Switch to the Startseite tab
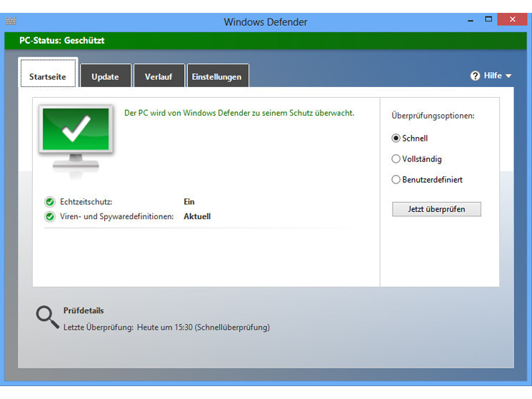The width and height of the screenshot is (532, 399). coord(48,73)
